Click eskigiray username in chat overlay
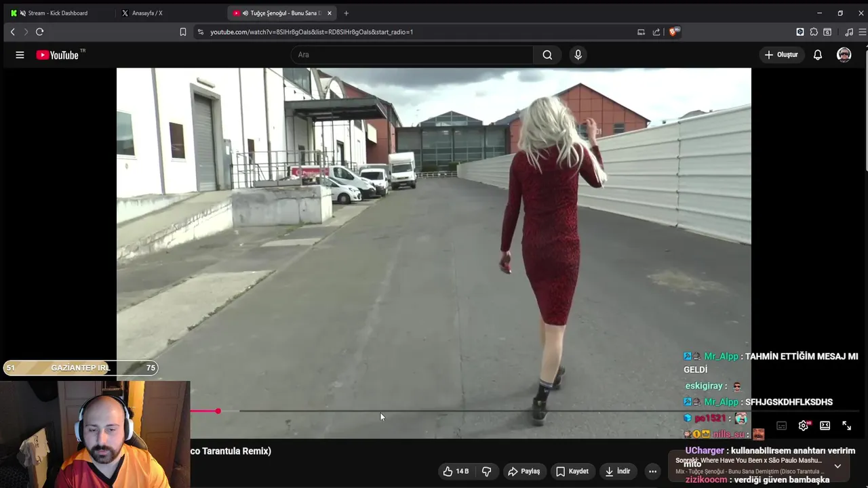This screenshot has height=488, width=868. 704,386
